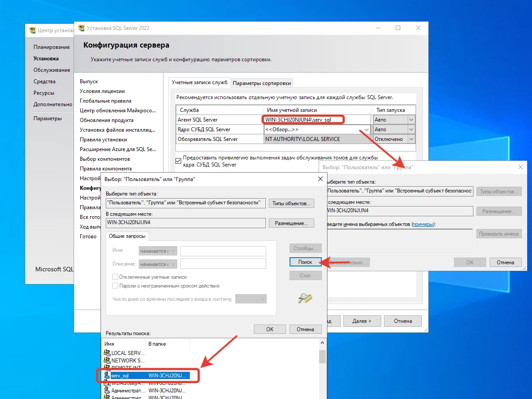Click the search results vertical scrollbar thumb

[x=322, y=356]
